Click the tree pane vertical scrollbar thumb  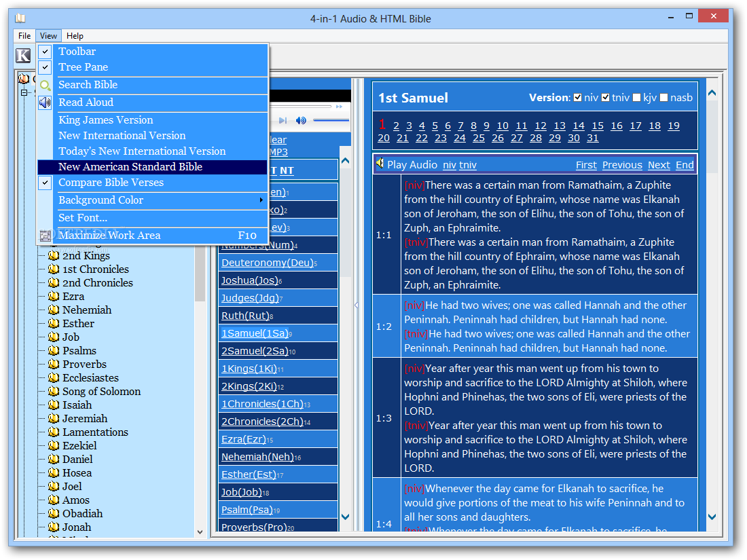pos(200,275)
